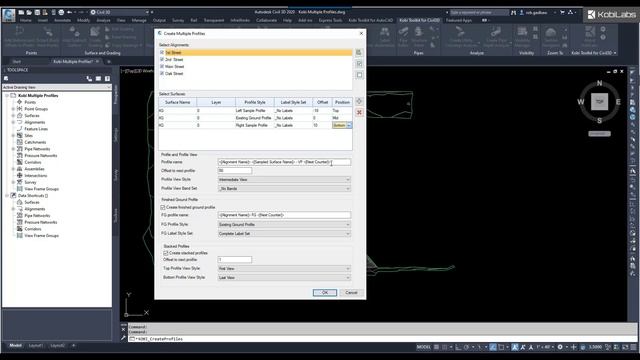Image resolution: width=640 pixels, height=360 pixels.
Task: Open the Top Profile View Style dropdown
Action: coord(284,269)
